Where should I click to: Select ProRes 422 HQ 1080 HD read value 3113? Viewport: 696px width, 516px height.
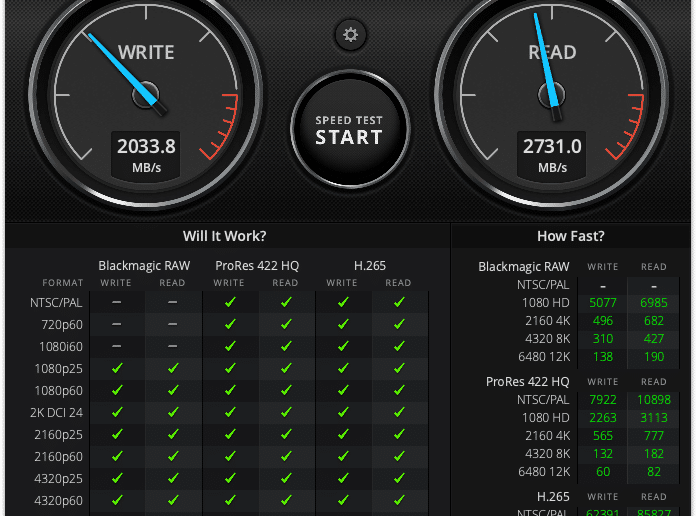654,418
